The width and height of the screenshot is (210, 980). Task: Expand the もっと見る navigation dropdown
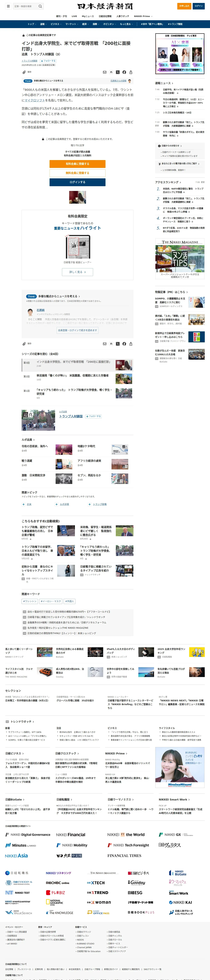pyautogui.click(x=127, y=24)
